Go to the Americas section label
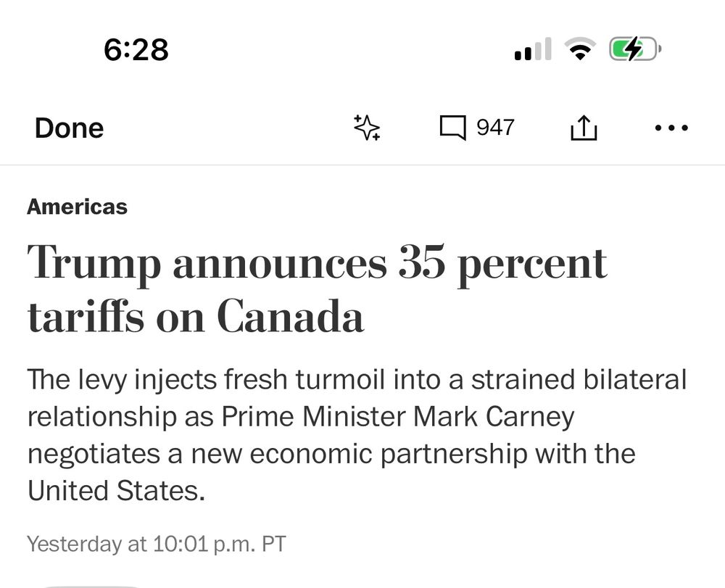The height and width of the screenshot is (588, 725). [77, 207]
